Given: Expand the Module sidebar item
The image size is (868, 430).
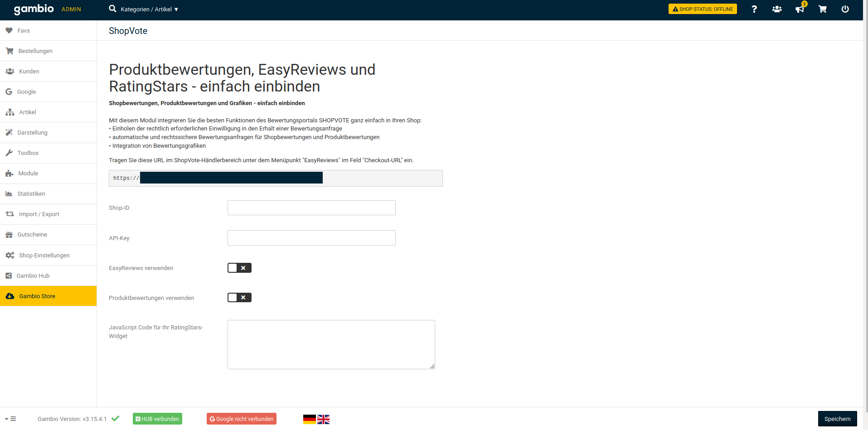Looking at the screenshot, I should pyautogui.click(x=28, y=174).
